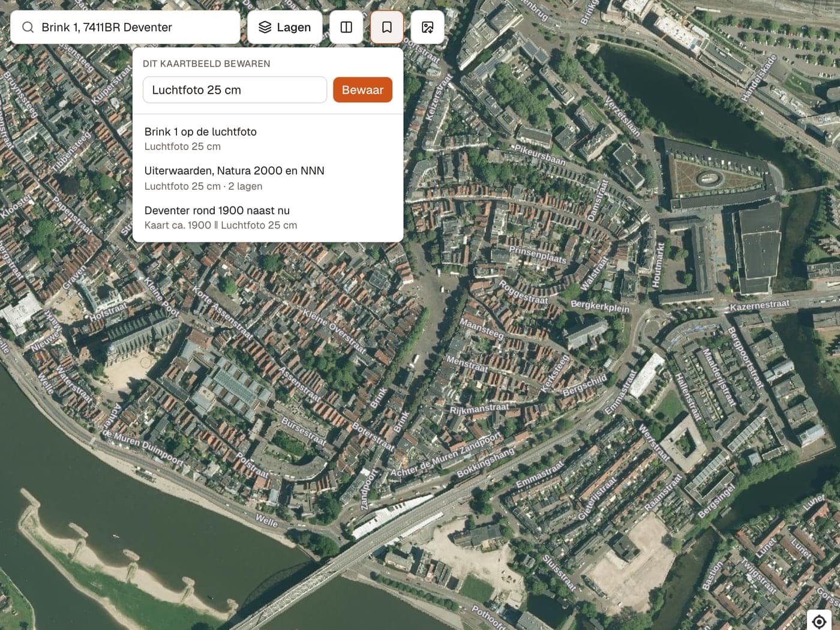Click the Papenstraat street label
The image size is (840, 630).
pyautogui.click(x=73, y=215)
